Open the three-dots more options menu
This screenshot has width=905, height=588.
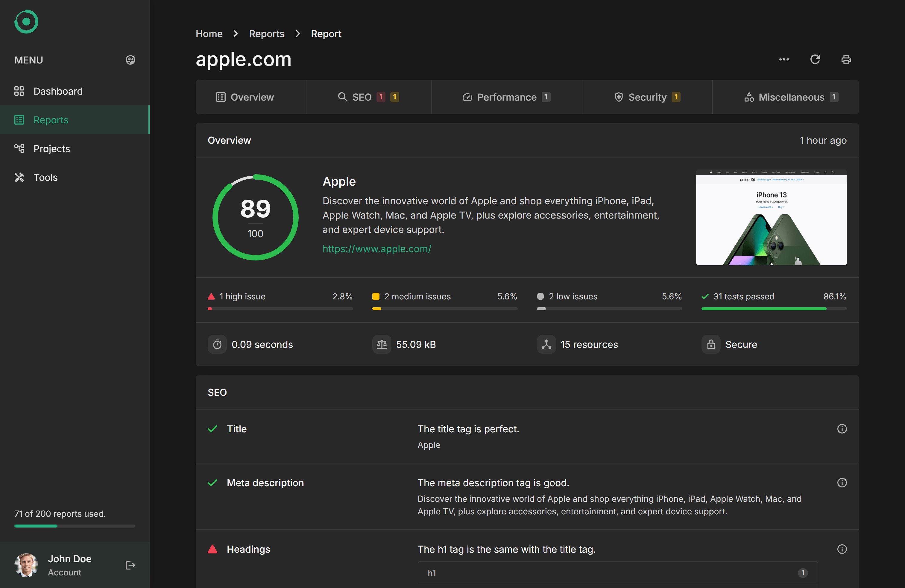point(784,59)
